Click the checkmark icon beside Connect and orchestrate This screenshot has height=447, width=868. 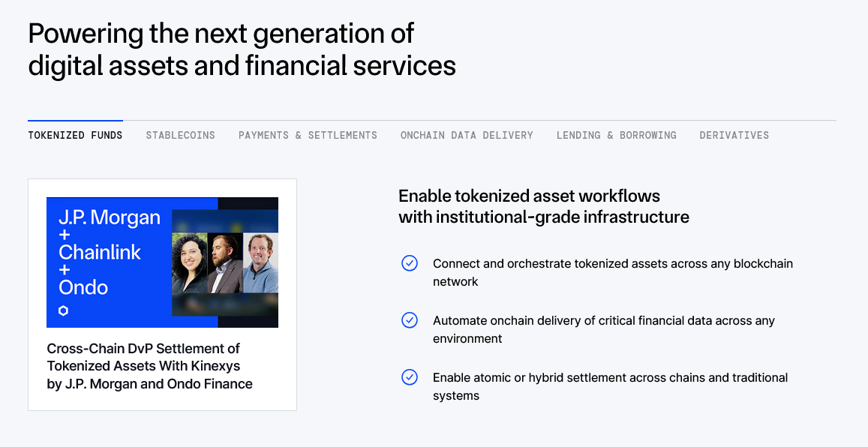tap(410, 262)
